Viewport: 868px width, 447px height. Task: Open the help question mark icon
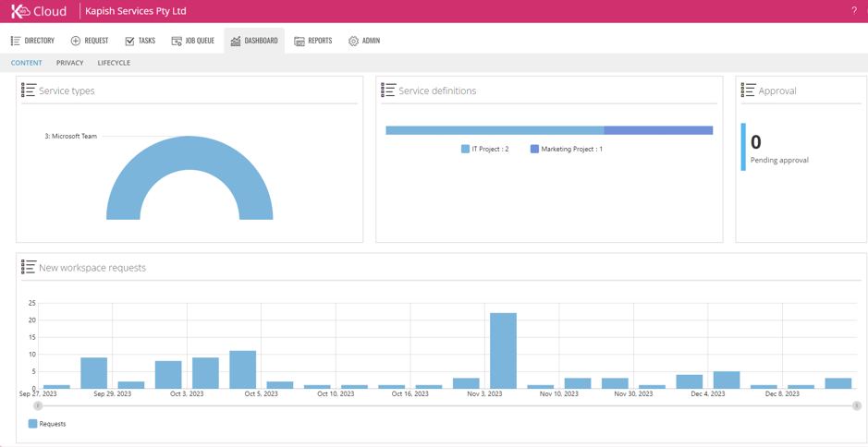[853, 11]
